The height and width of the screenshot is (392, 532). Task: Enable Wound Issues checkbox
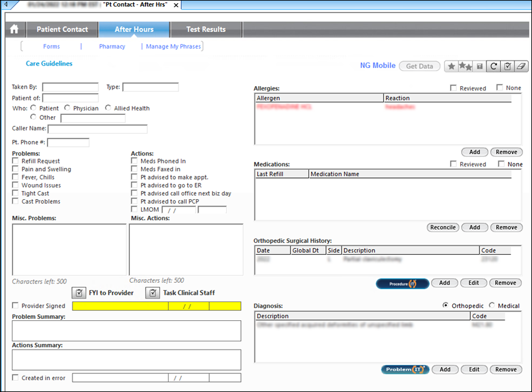15,185
